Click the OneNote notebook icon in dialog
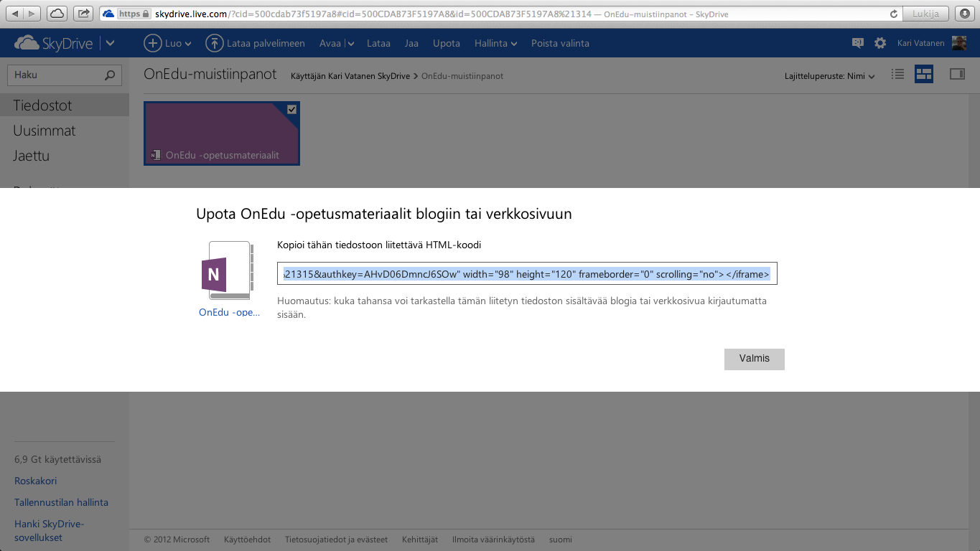 coord(225,271)
